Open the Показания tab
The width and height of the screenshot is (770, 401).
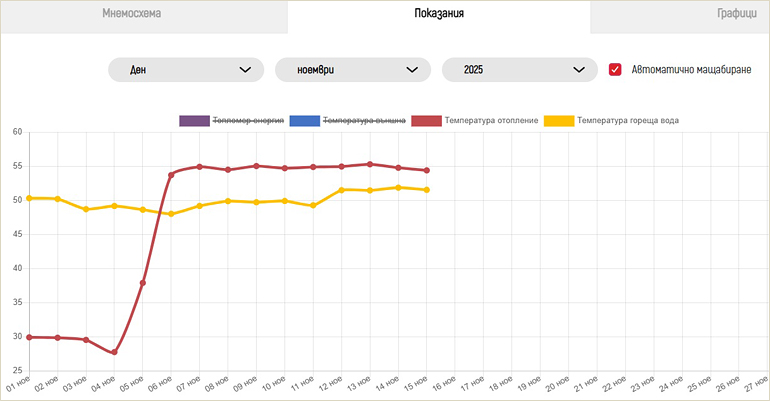(438, 14)
